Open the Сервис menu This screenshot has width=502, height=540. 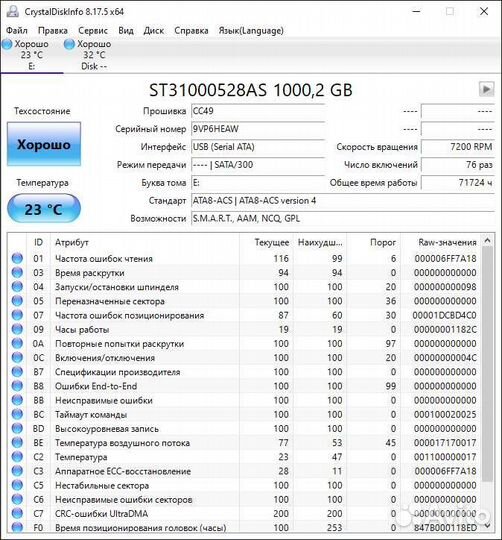point(93,31)
